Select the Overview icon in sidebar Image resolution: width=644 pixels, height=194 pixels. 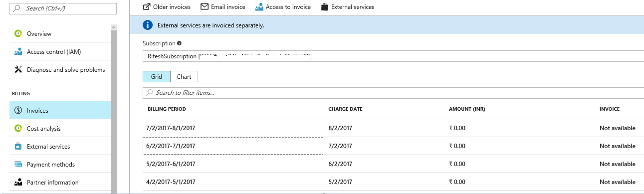pyautogui.click(x=18, y=34)
